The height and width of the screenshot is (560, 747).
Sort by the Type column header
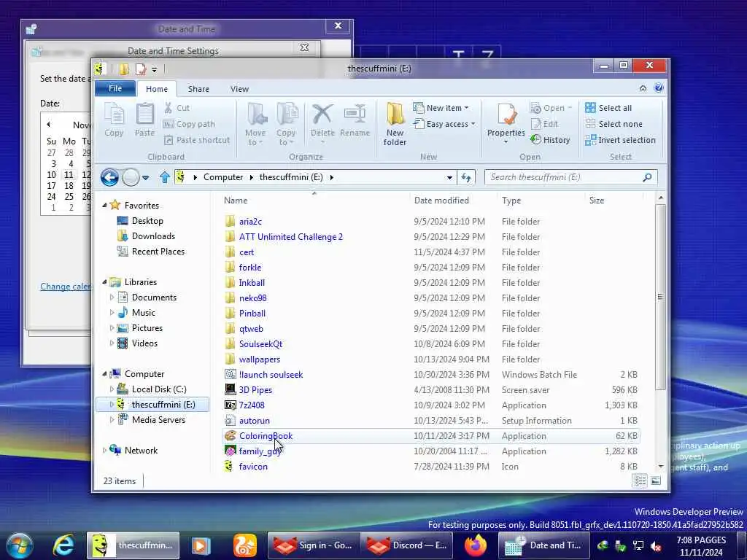click(x=511, y=201)
